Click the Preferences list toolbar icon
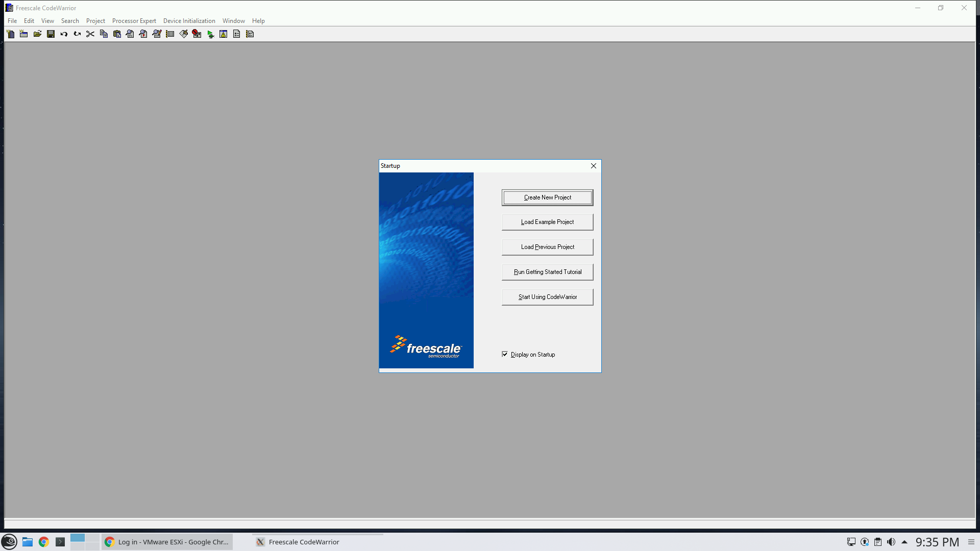 pyautogui.click(x=170, y=34)
